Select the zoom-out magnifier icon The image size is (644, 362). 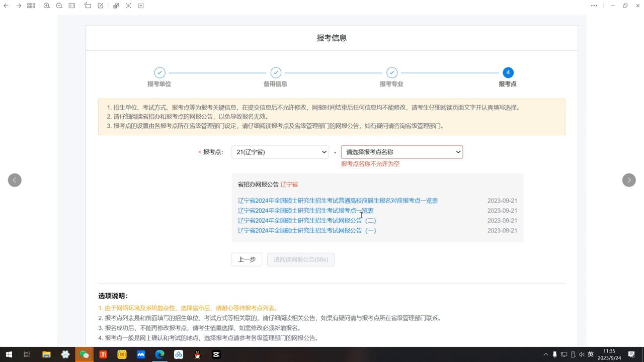tap(59, 6)
